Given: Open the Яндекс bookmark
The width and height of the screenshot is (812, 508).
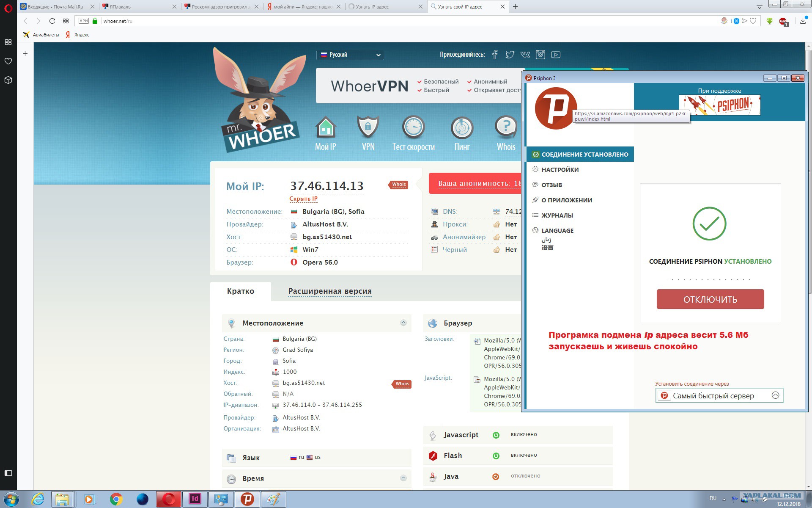Looking at the screenshot, I should (78, 35).
